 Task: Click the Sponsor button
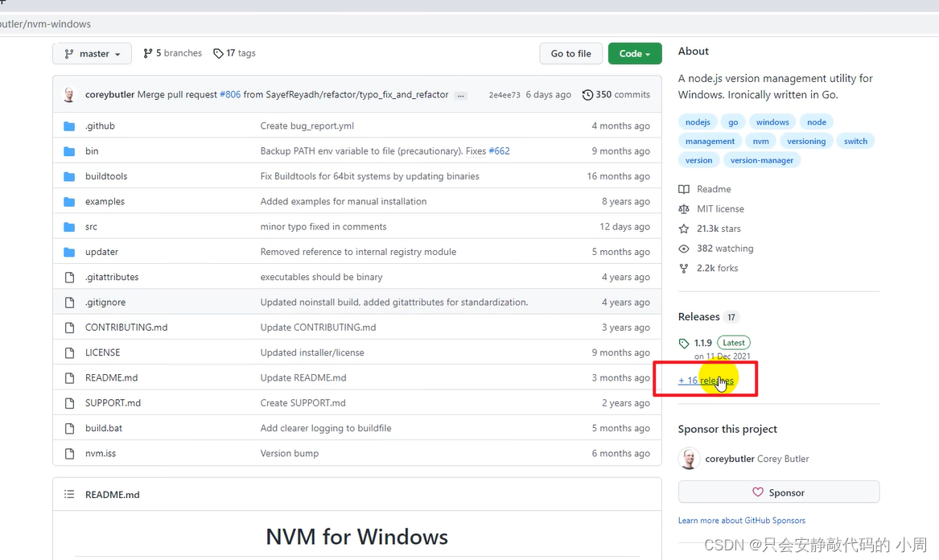(x=778, y=492)
